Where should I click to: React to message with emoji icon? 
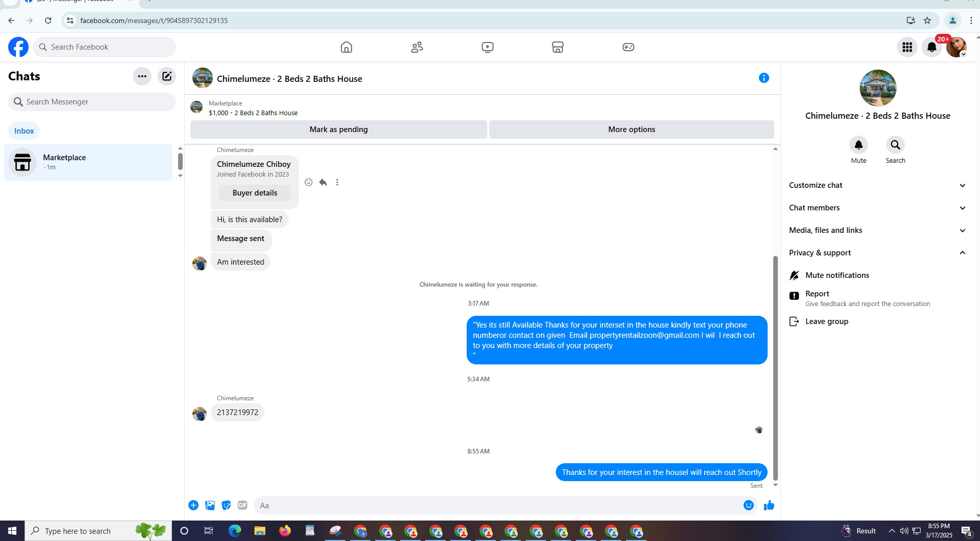309,182
